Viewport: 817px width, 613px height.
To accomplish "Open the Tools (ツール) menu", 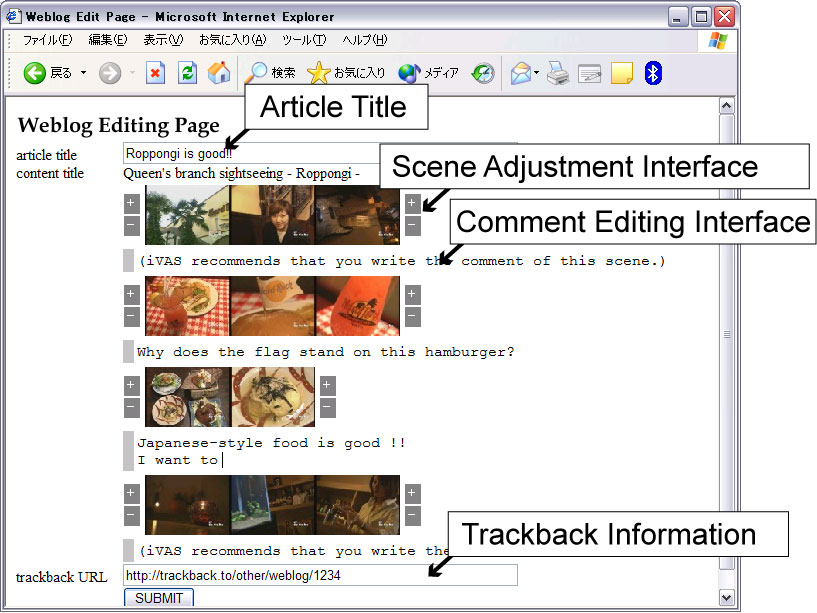I will pyautogui.click(x=304, y=40).
